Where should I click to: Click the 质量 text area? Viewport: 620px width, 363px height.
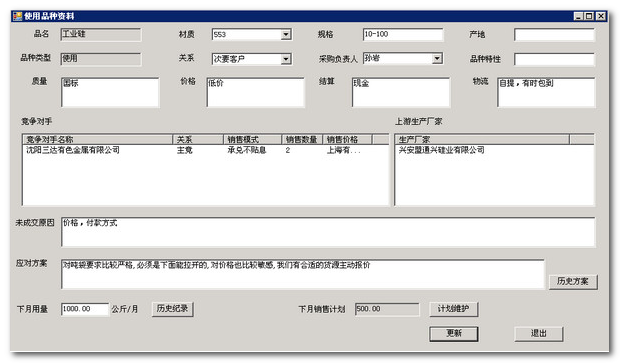point(110,92)
